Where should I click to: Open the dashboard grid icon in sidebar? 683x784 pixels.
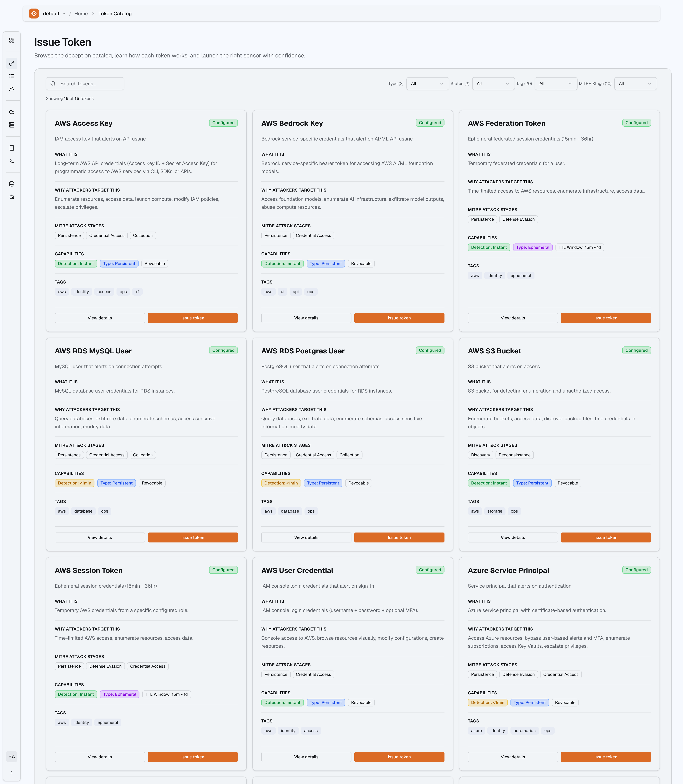(12, 40)
